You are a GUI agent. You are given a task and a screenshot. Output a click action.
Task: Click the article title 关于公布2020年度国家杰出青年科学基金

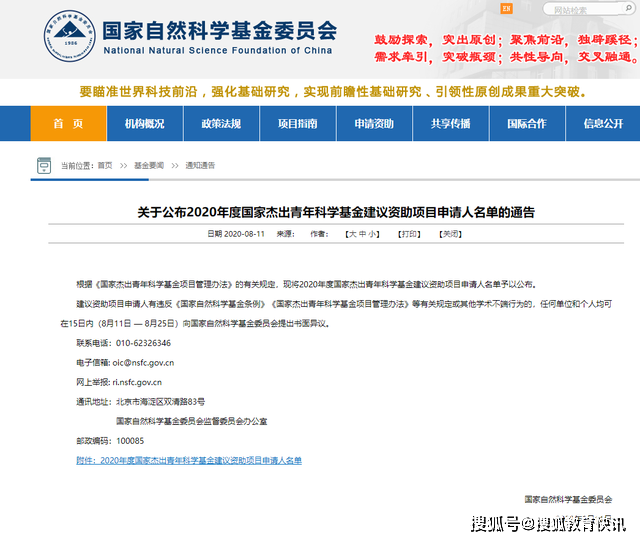tap(336, 212)
